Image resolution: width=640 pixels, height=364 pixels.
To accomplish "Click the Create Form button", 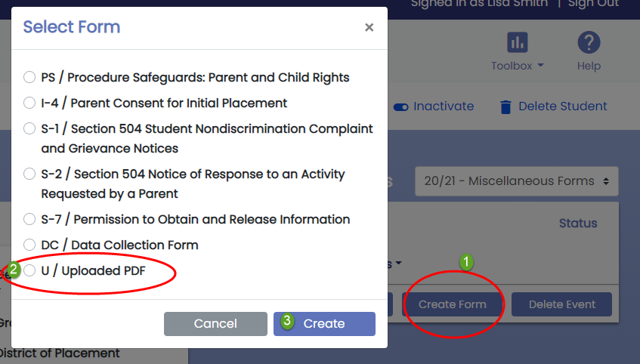I will tap(453, 304).
